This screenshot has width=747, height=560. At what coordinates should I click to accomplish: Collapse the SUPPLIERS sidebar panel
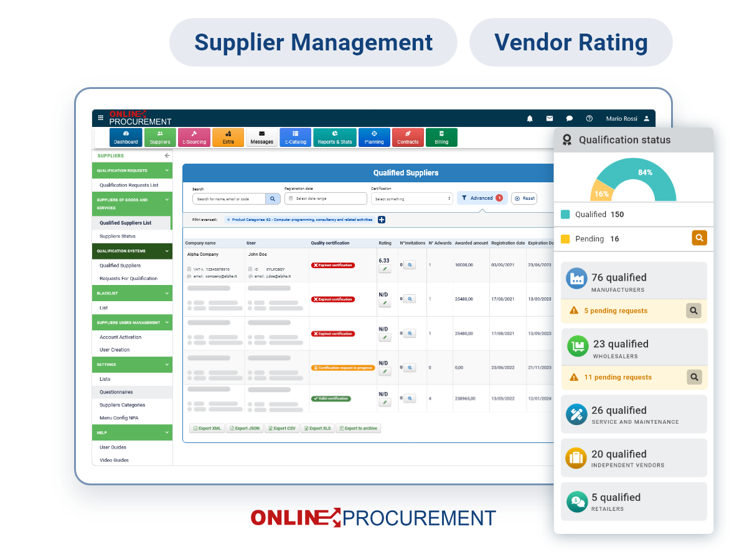(x=167, y=156)
